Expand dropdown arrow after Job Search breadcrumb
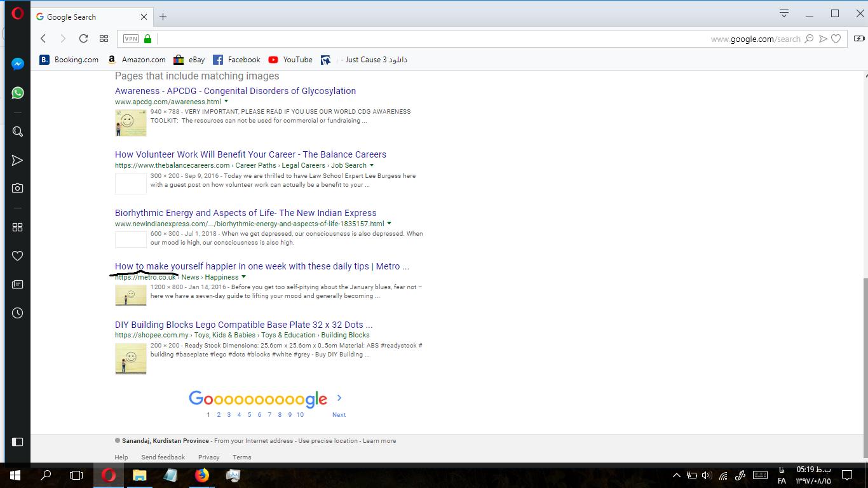868x488 pixels. (x=372, y=165)
